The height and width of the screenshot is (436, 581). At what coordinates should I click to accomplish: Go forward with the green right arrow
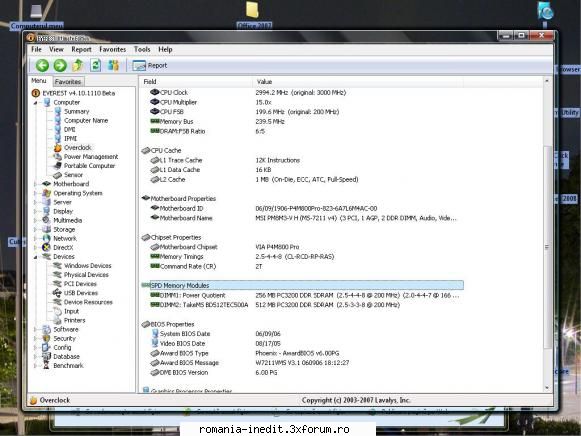point(60,66)
